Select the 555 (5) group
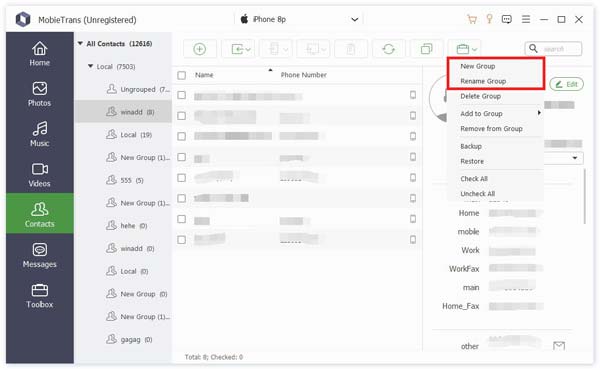The height and width of the screenshot is (370, 600). click(123, 180)
